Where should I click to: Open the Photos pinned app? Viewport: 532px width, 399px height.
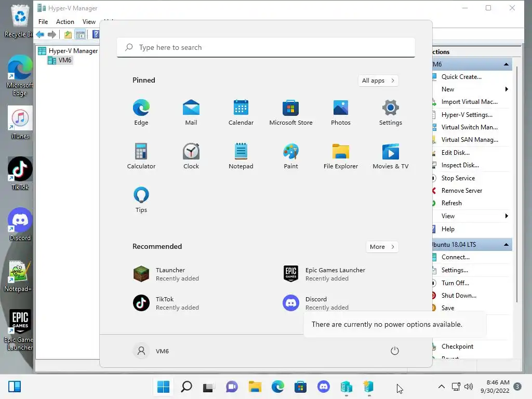coord(341,113)
